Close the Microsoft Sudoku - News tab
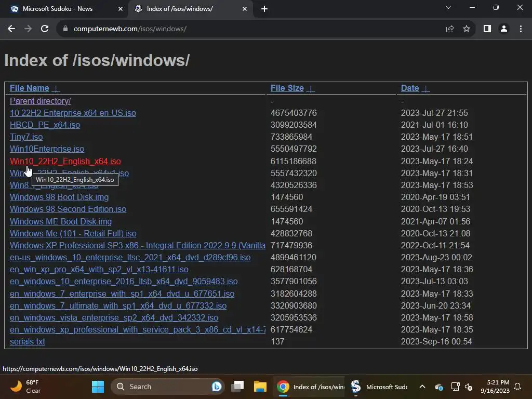The height and width of the screenshot is (399, 532). (x=121, y=9)
